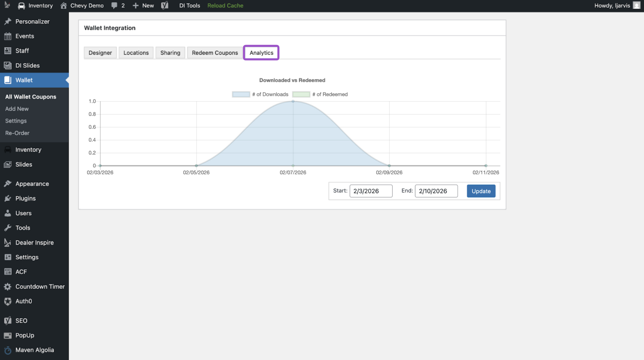The height and width of the screenshot is (360, 644).
Task: Click the Tools wrench icon
Action: (8, 228)
